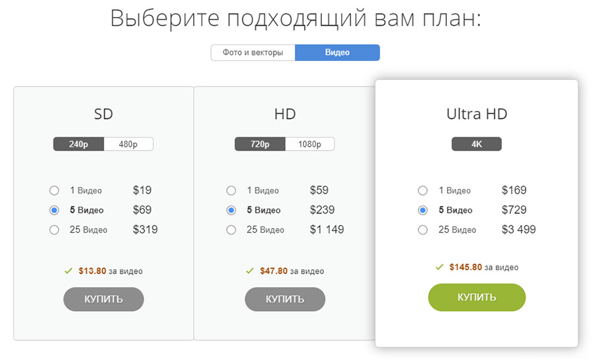595x364 pixels.
Task: Select the Видео tab
Action: pos(337,53)
